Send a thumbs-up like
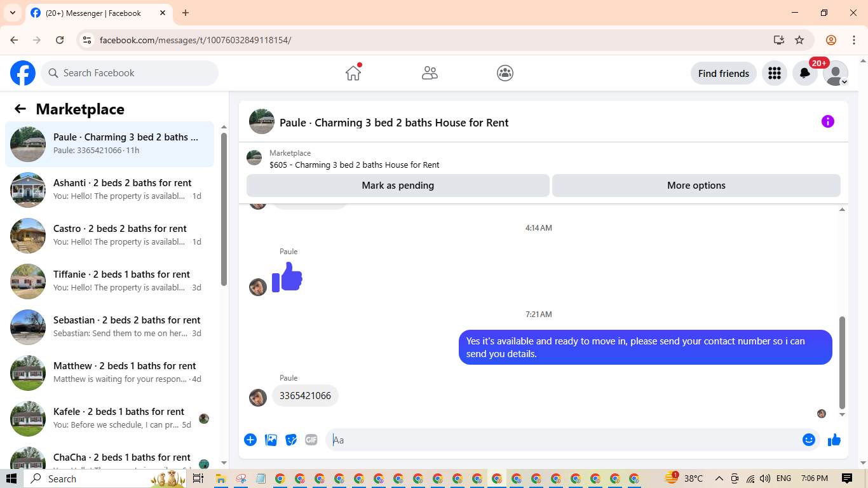This screenshot has height=488, width=868. point(834,440)
